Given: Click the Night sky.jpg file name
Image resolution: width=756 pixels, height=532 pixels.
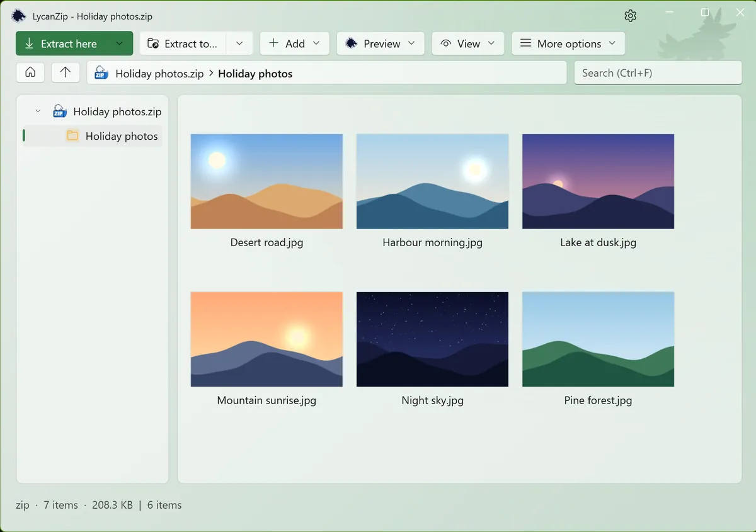Looking at the screenshot, I should coord(432,400).
